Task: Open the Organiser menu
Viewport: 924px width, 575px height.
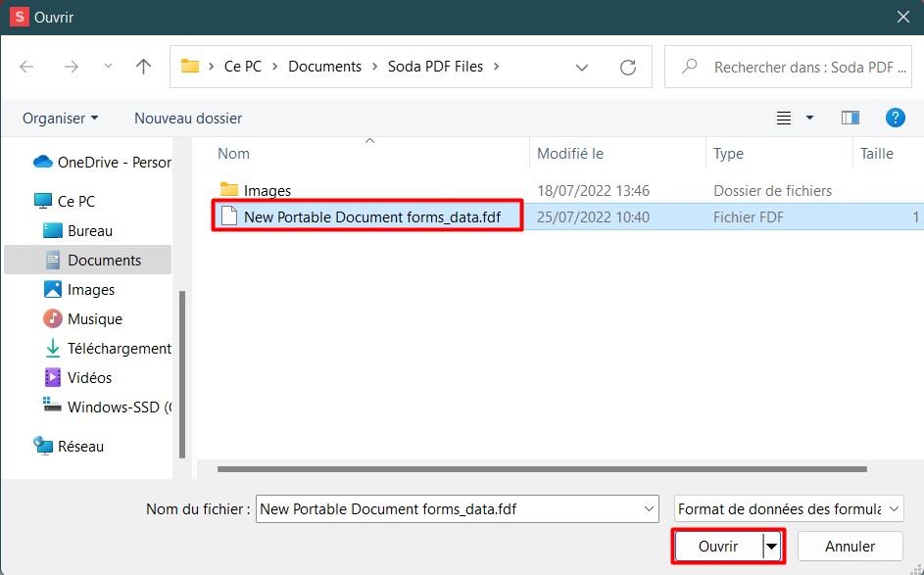Action: point(60,118)
